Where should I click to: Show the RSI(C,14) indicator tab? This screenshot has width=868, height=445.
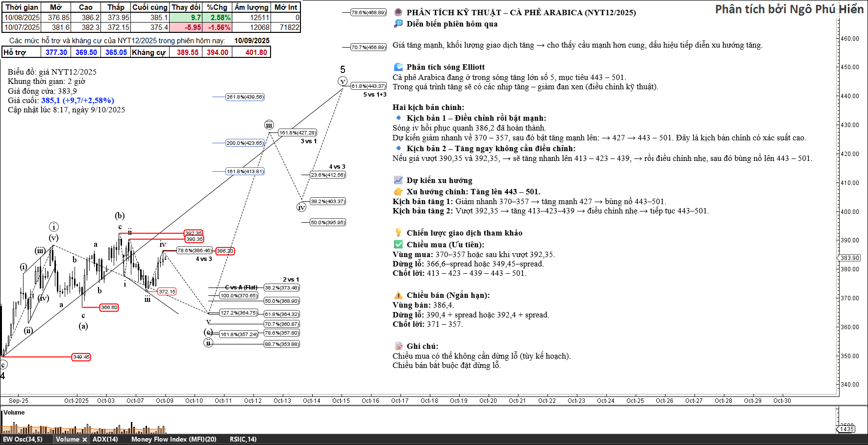click(x=243, y=440)
